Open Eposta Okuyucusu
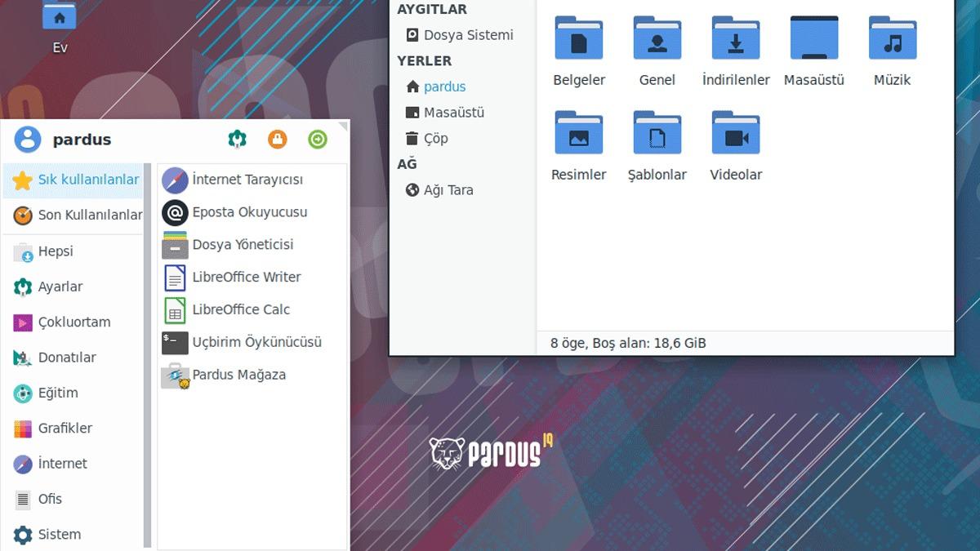 click(x=252, y=212)
